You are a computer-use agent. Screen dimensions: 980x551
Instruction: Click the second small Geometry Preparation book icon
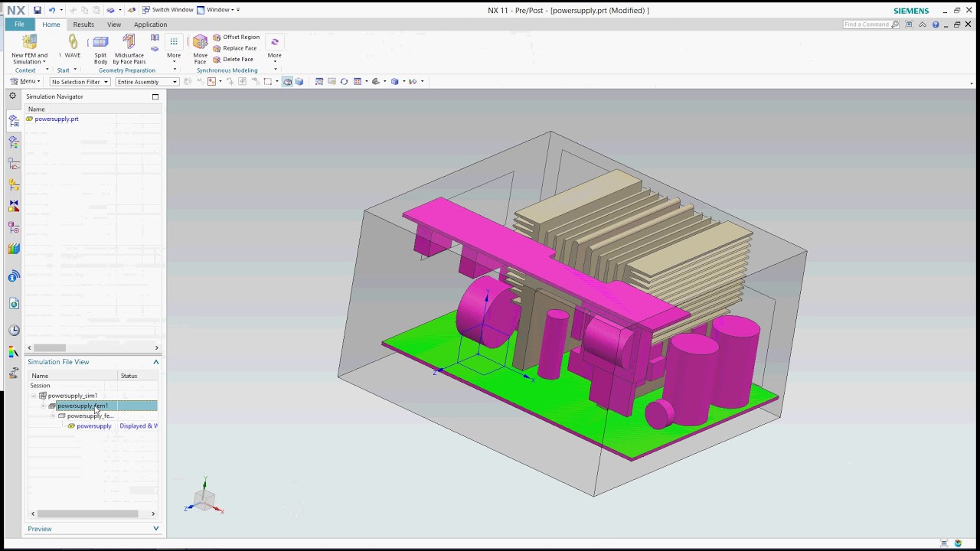[155, 48]
